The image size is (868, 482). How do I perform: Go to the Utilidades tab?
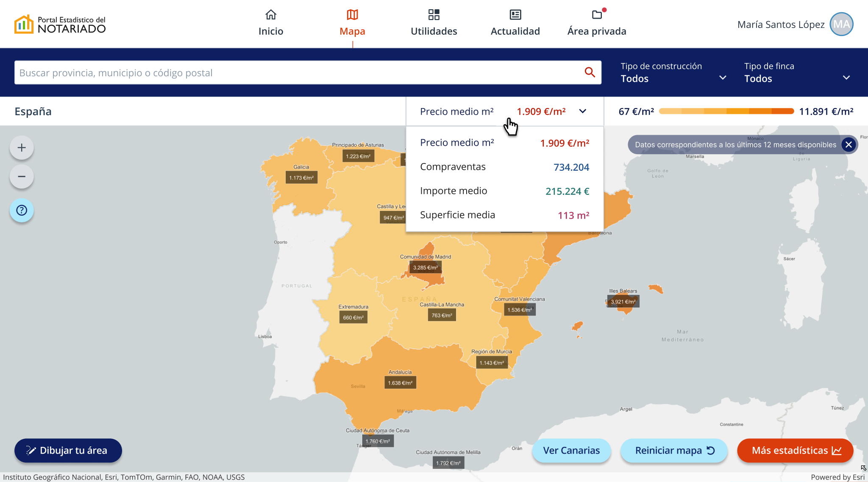(434, 23)
